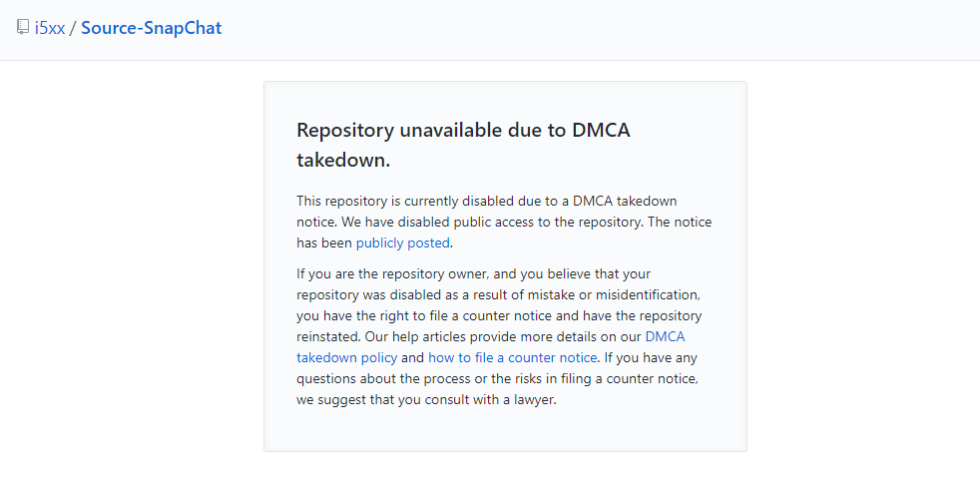Open the "publicly posted" notice link

coord(402,243)
